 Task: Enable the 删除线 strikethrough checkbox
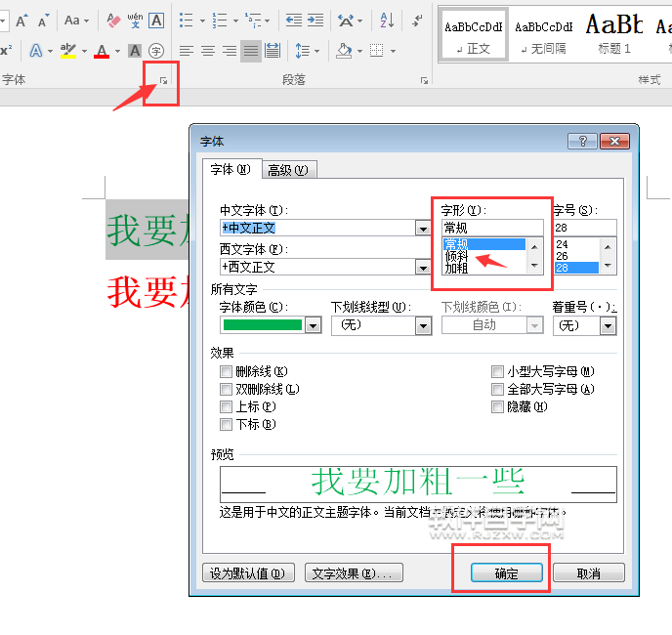coord(227,372)
